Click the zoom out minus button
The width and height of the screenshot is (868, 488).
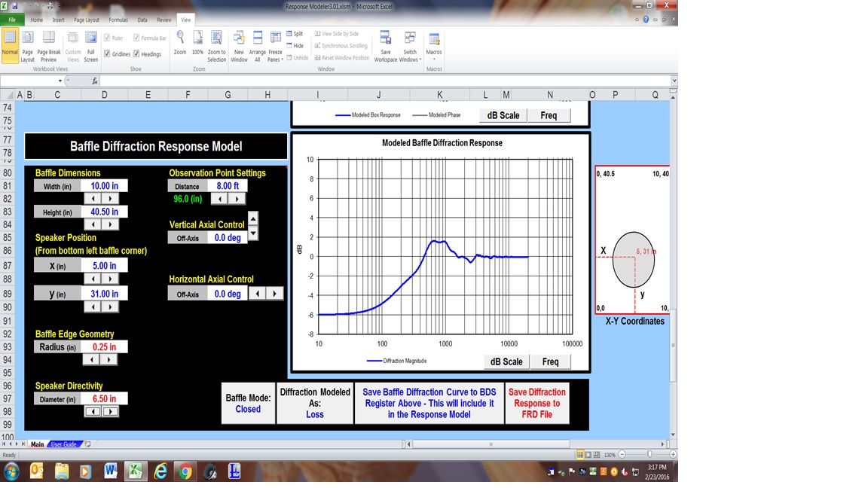pos(622,454)
